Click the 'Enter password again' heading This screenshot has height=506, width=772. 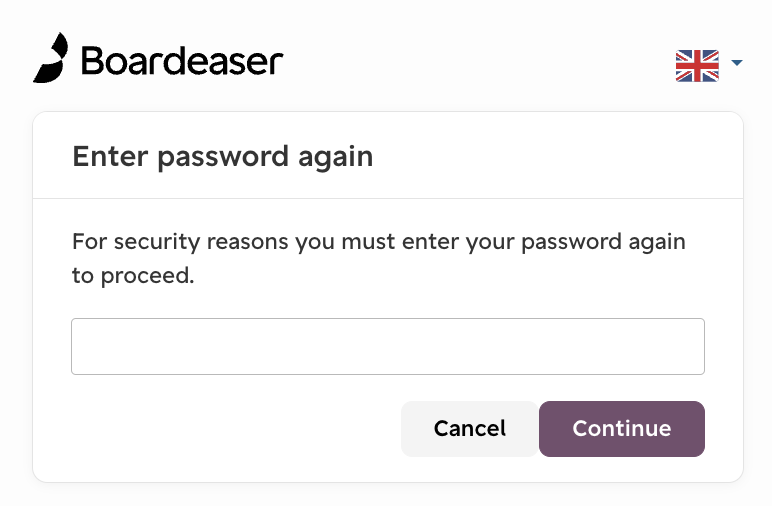click(x=223, y=158)
